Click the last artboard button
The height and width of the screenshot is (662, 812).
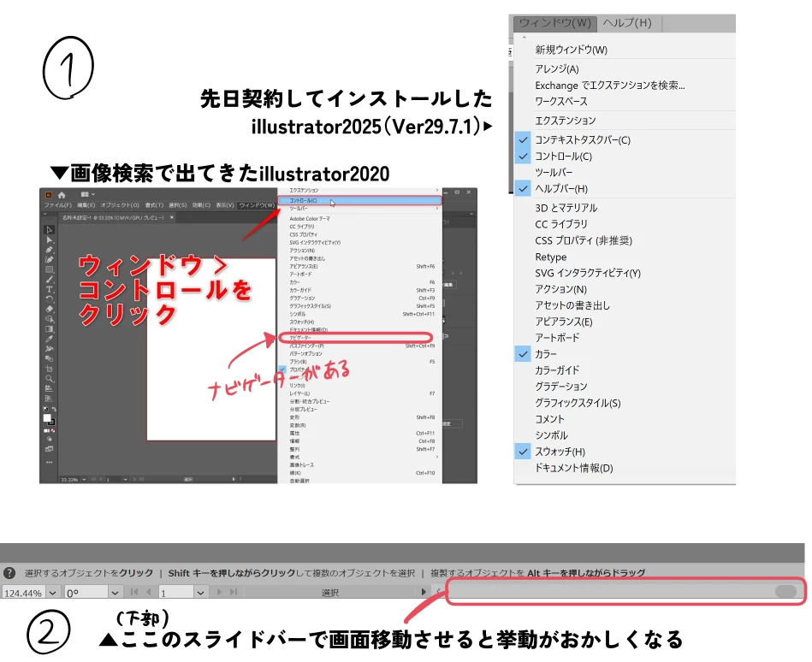[x=234, y=592]
